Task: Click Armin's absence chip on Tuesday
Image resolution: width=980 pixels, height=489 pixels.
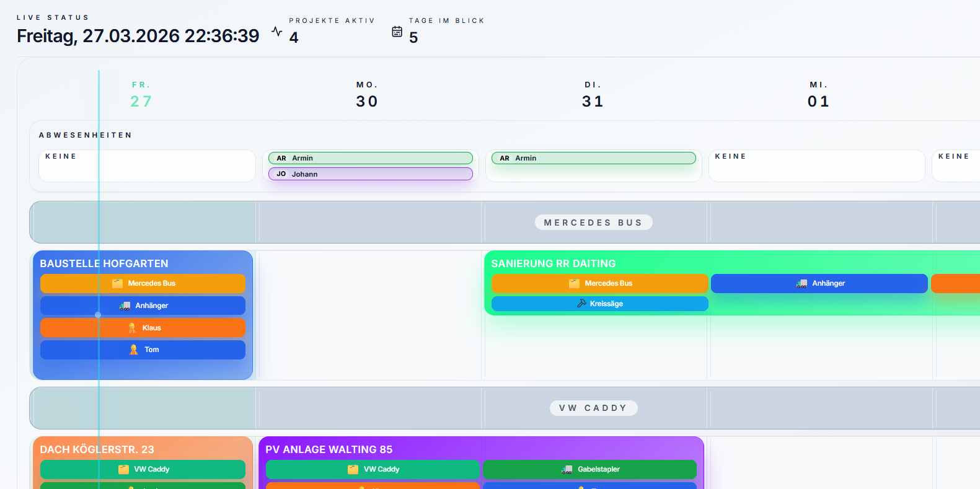Action: point(593,158)
